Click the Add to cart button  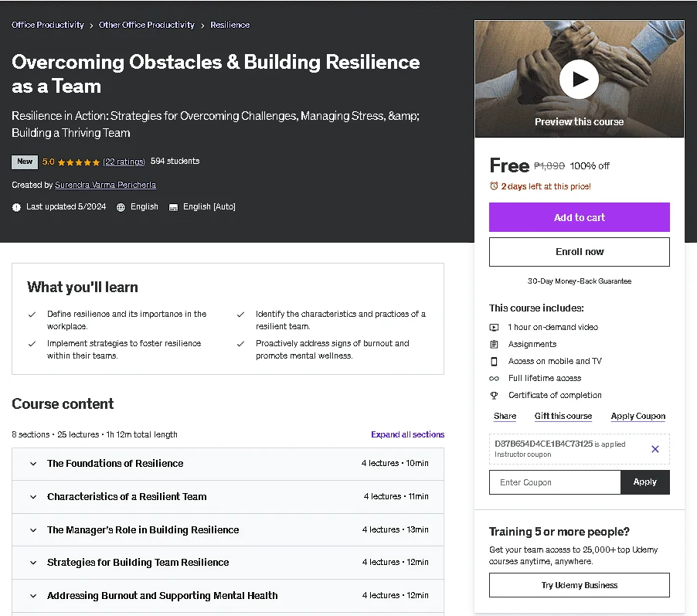click(x=580, y=217)
